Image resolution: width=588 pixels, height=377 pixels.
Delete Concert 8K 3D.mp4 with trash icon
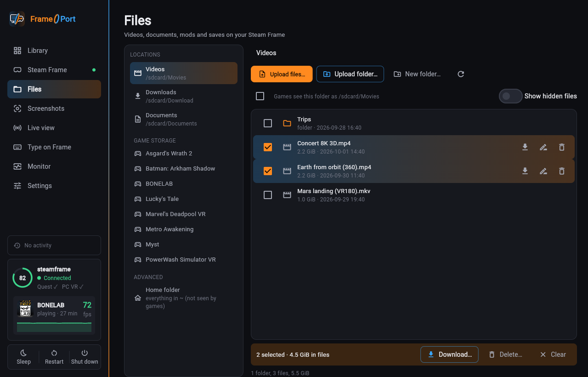click(562, 147)
